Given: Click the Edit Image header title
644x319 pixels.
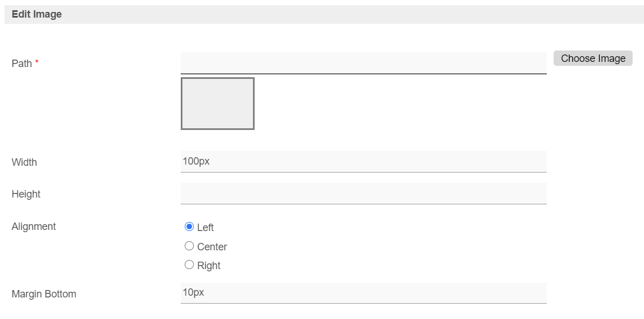Looking at the screenshot, I should (37, 14).
